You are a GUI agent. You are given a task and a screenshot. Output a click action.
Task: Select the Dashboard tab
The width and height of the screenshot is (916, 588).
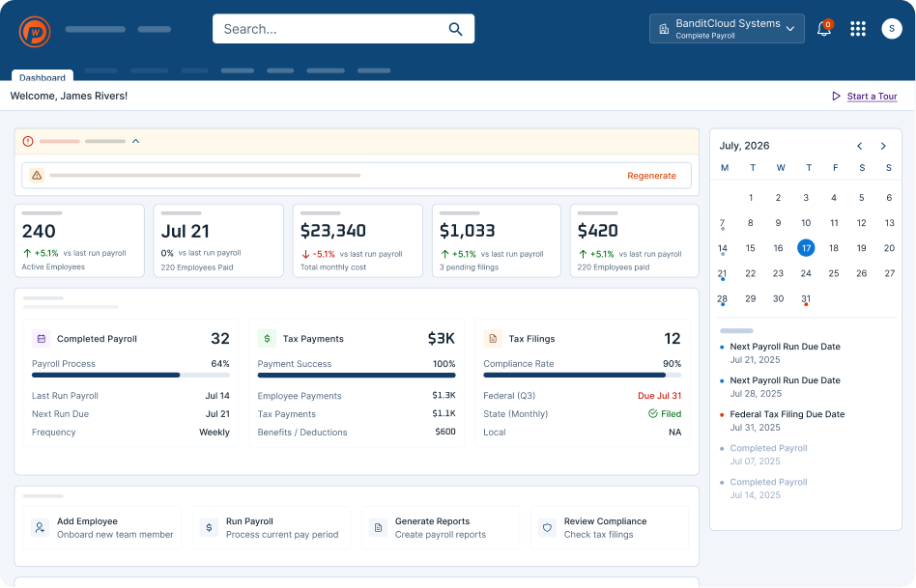pyautogui.click(x=43, y=76)
